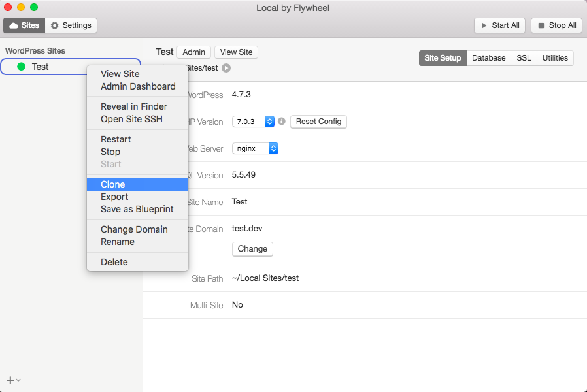Open the PHP Version 7.0.3 dropdown
Viewport: 587px width, 392px height.
254,122
